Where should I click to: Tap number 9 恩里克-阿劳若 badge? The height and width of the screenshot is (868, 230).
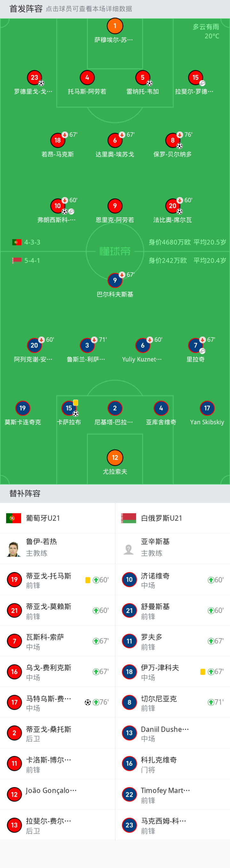pyautogui.click(x=115, y=206)
